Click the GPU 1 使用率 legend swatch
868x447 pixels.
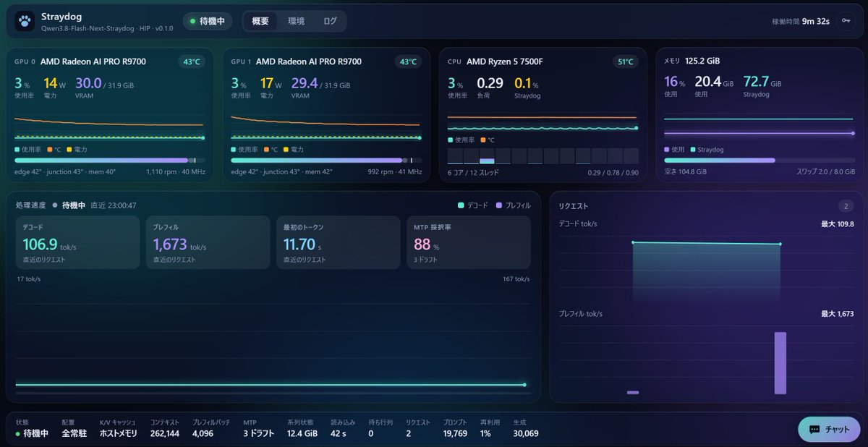coord(234,149)
